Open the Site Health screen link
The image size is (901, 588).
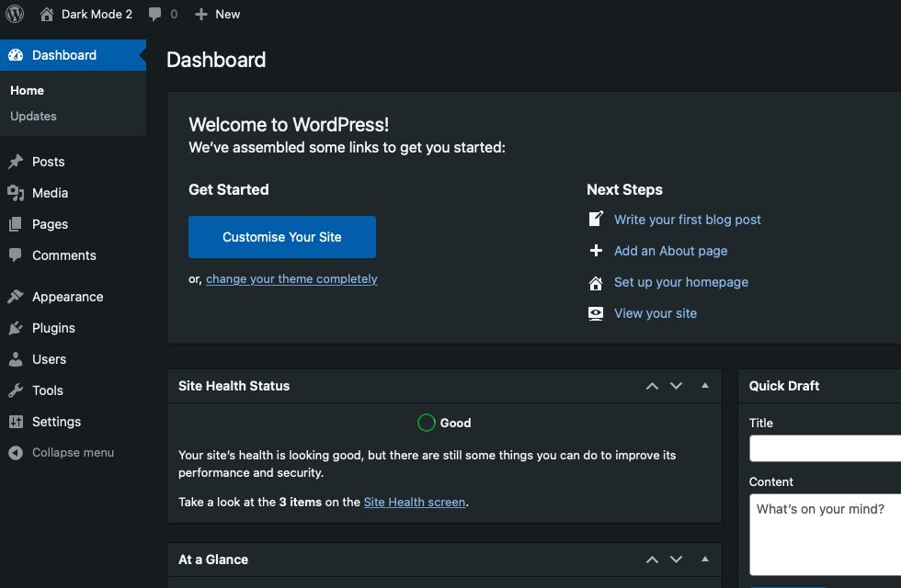tap(415, 502)
